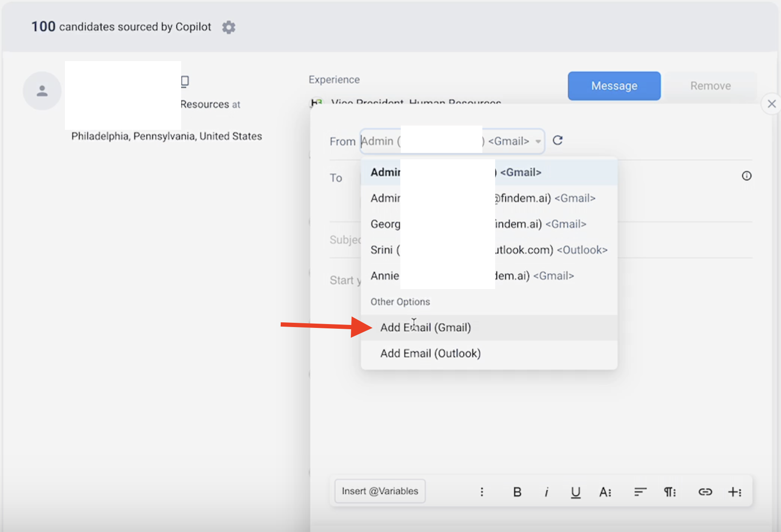The image size is (781, 532).
Task: Choose the Srini Outlook sender account
Action: tap(489, 250)
